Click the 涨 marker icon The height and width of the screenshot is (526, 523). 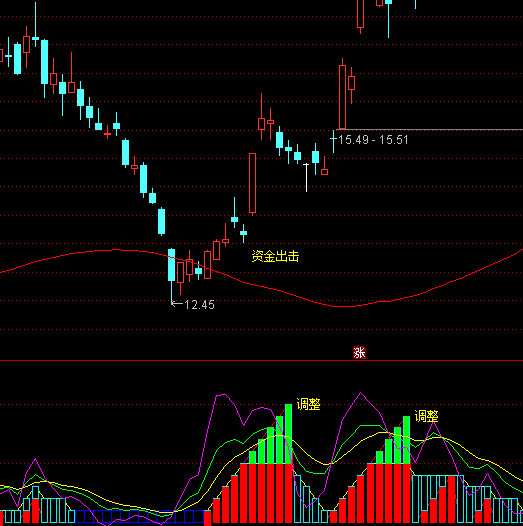point(359,353)
